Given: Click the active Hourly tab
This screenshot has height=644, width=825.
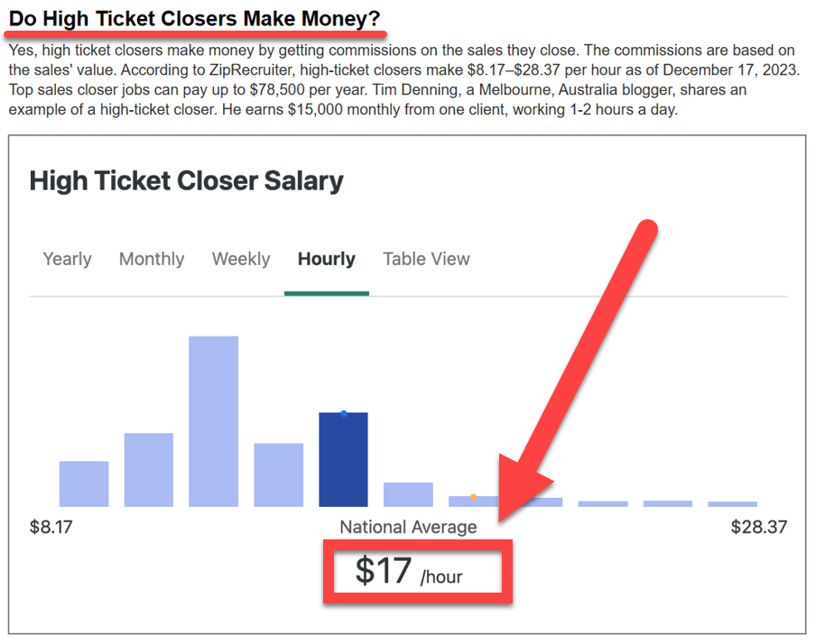Looking at the screenshot, I should [326, 259].
